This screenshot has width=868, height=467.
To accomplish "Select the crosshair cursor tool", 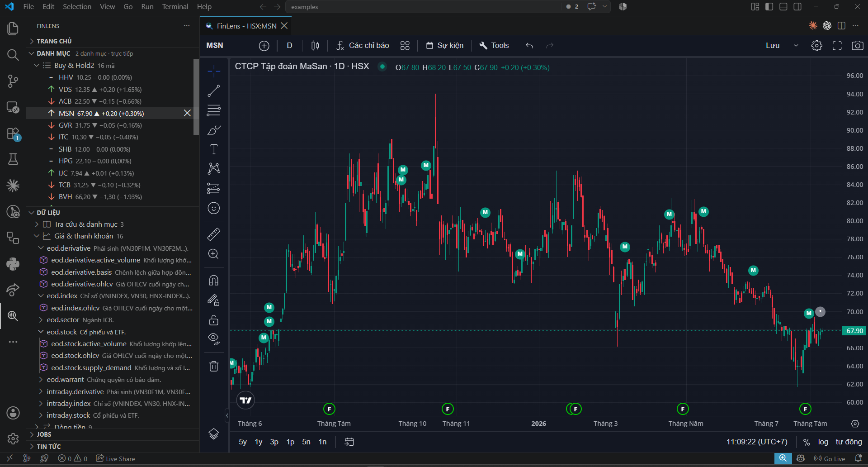I will [214, 71].
